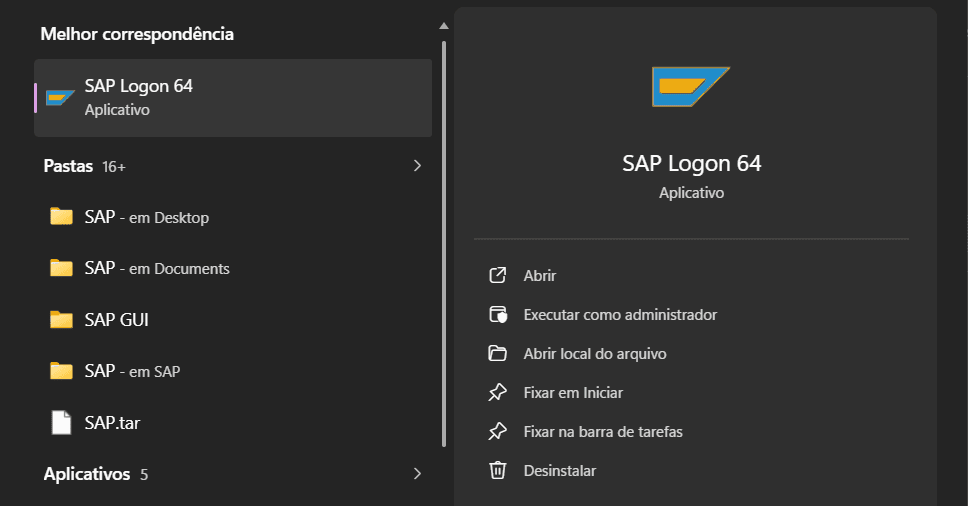The image size is (968, 506).
Task: Click the SAP GUI folder icon
Action: pyautogui.click(x=61, y=319)
